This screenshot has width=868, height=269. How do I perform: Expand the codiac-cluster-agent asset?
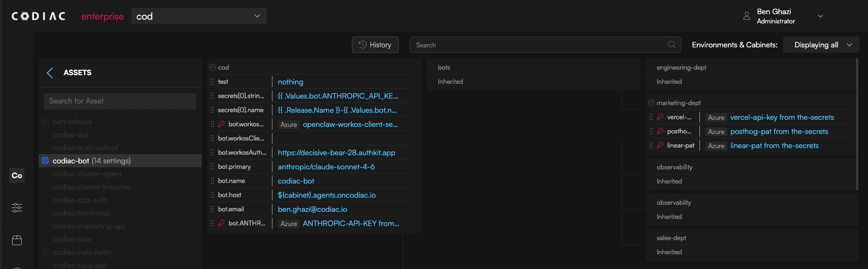point(46,174)
